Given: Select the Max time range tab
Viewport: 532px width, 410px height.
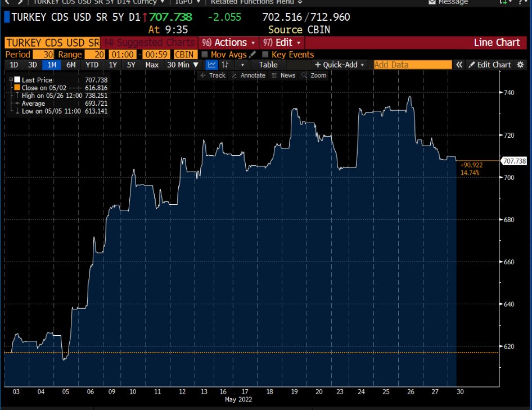Looking at the screenshot, I should point(152,65).
